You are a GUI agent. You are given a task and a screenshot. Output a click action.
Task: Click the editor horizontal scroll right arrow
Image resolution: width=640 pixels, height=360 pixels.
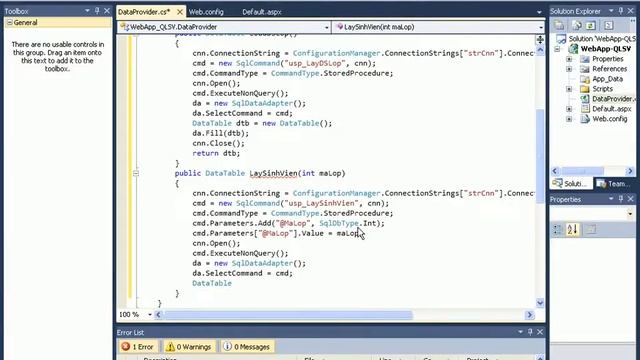tap(529, 315)
